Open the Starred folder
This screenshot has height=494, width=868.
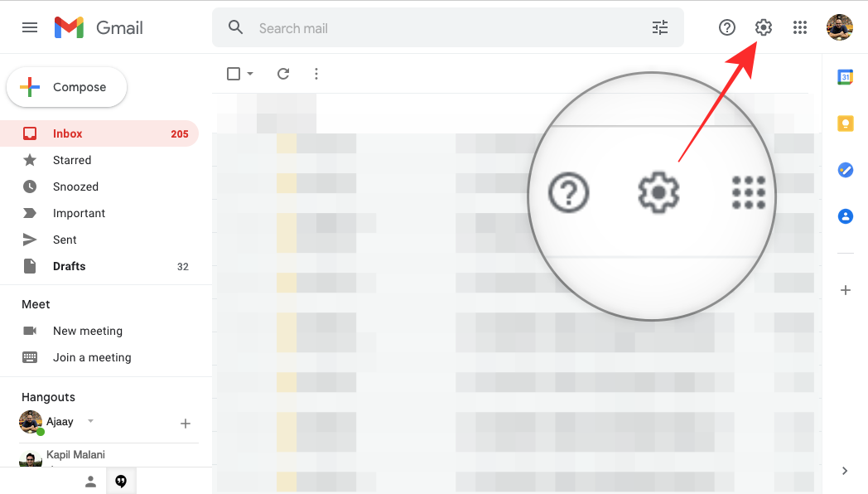(x=99, y=160)
